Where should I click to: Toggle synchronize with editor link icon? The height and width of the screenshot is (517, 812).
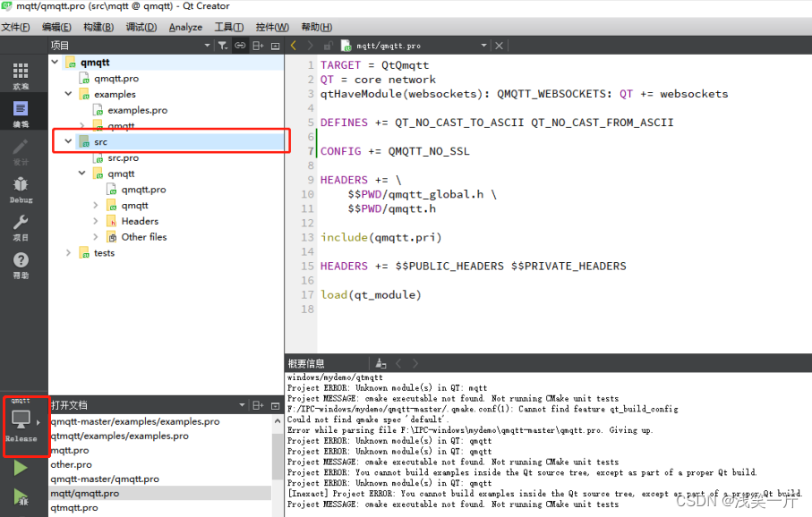[240, 46]
